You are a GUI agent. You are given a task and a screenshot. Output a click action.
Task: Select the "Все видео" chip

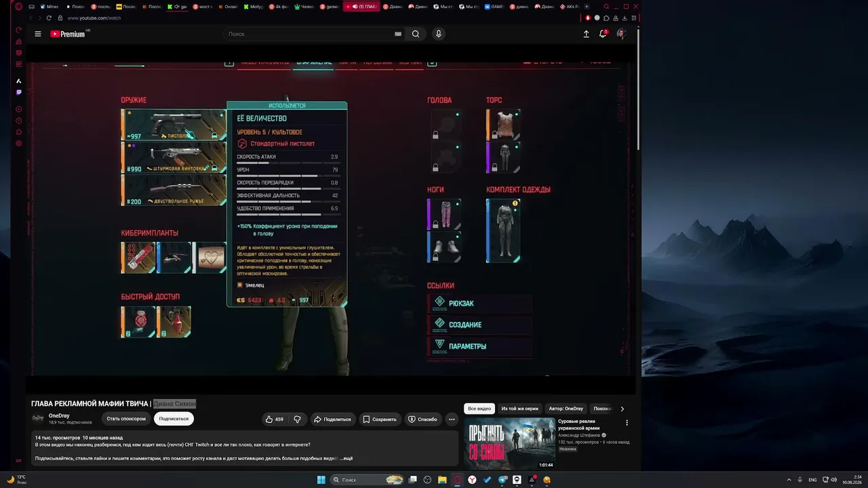coord(479,409)
